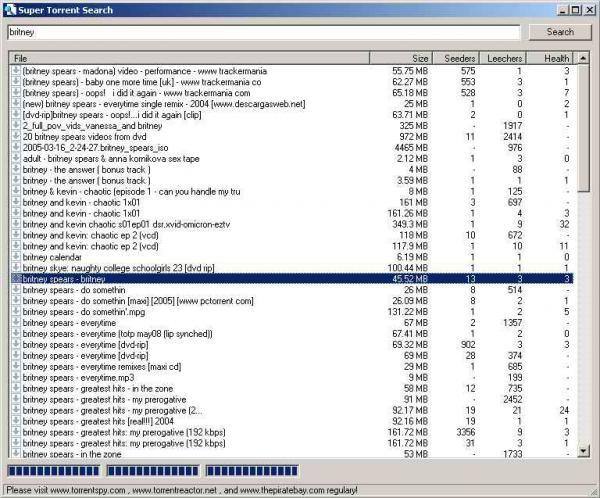
Task: Click size value '4465 MB'
Action: point(411,147)
